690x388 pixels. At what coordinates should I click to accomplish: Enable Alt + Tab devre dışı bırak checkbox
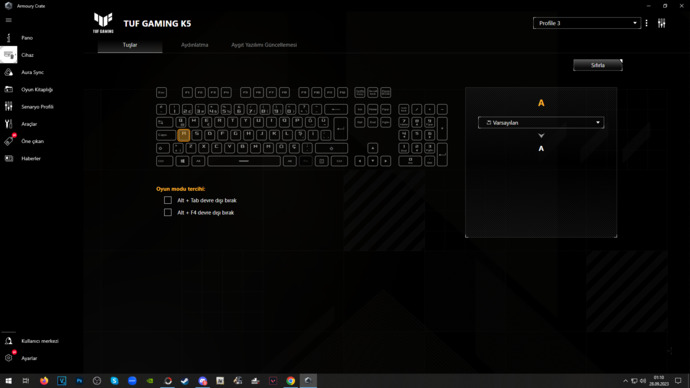coord(168,200)
